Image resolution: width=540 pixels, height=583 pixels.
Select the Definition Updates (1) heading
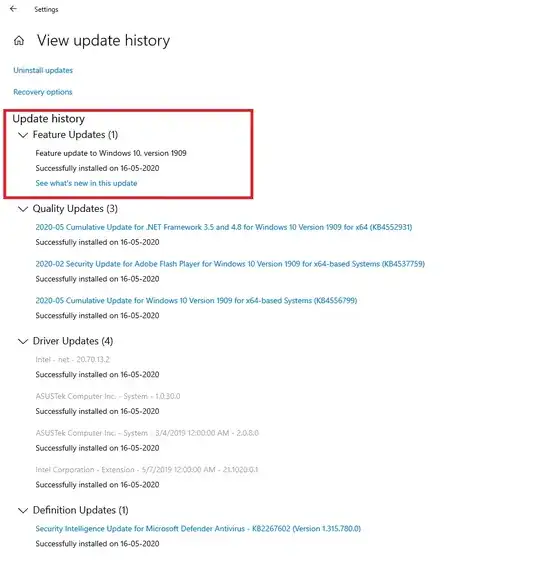pos(81,510)
